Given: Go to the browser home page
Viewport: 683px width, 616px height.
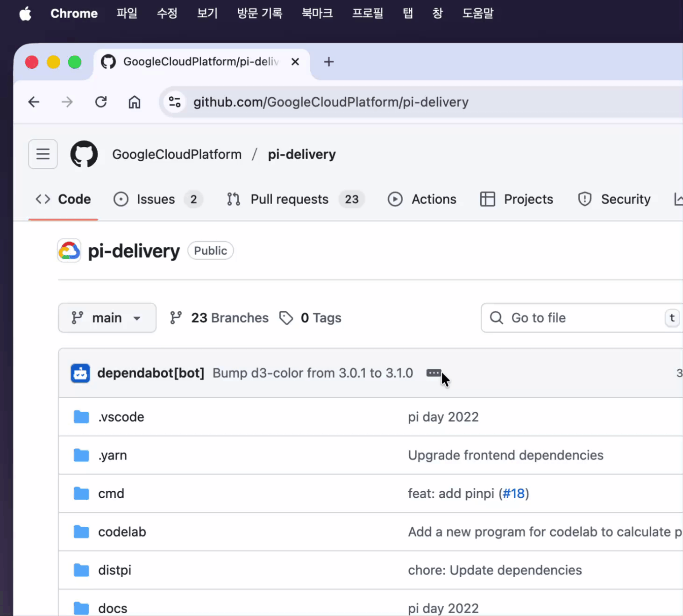Looking at the screenshot, I should 135,102.
